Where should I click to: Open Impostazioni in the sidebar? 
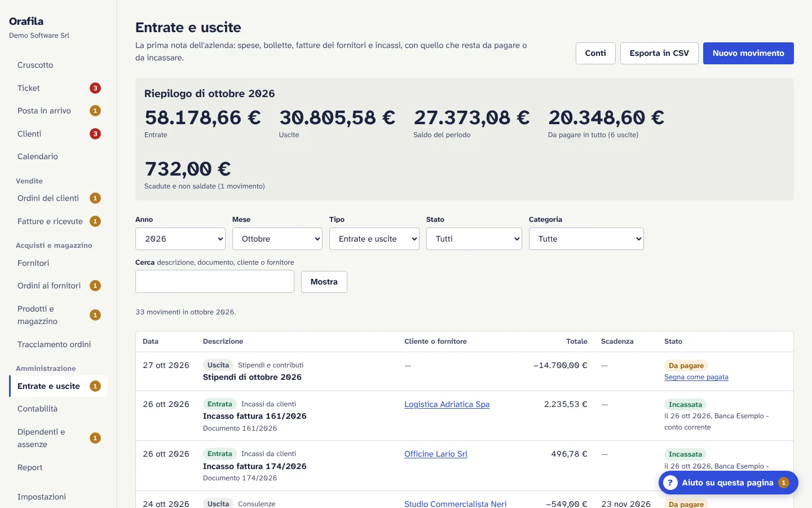(x=58, y=497)
